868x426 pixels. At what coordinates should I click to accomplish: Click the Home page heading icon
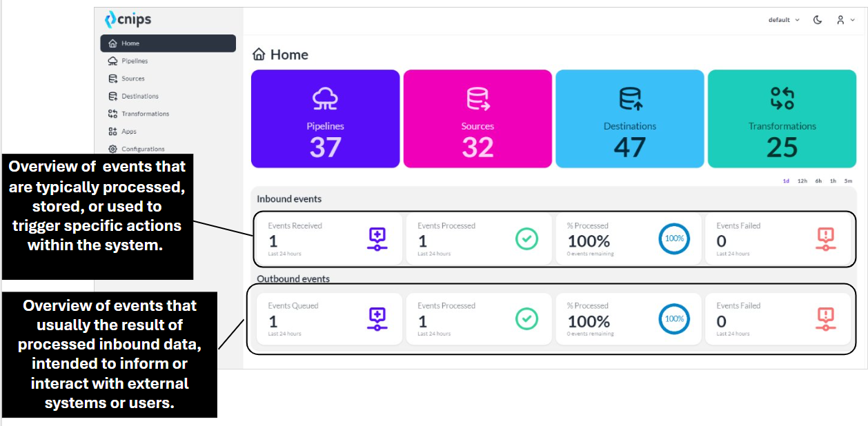point(259,54)
